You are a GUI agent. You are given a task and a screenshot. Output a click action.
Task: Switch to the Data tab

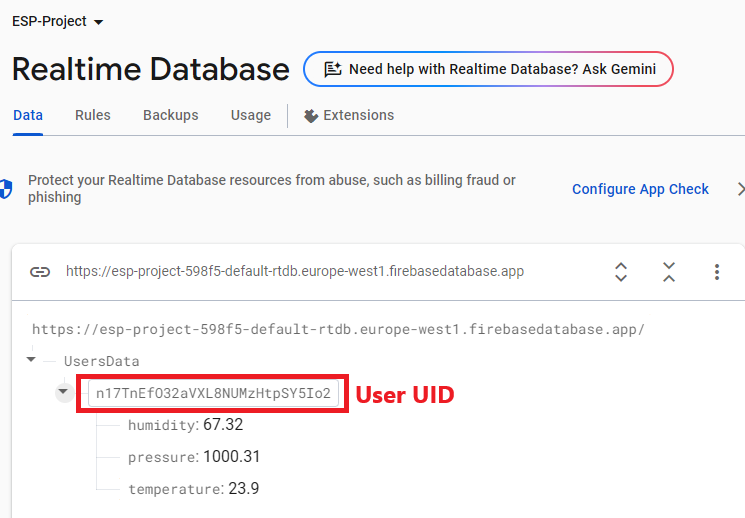click(28, 115)
